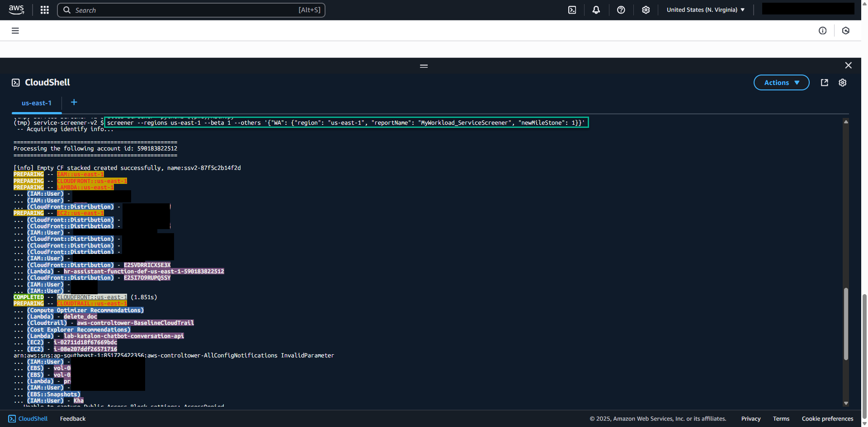Open the Help question mark icon
Image resolution: width=868 pixels, height=427 pixels.
(x=621, y=9)
